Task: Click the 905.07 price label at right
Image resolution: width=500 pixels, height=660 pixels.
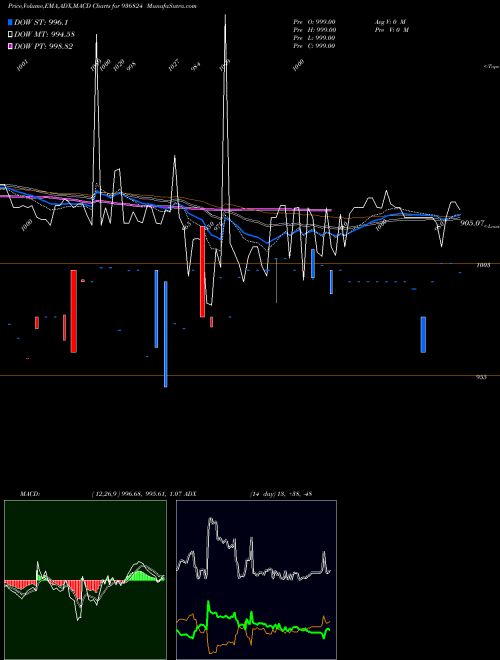Action: pos(471,223)
